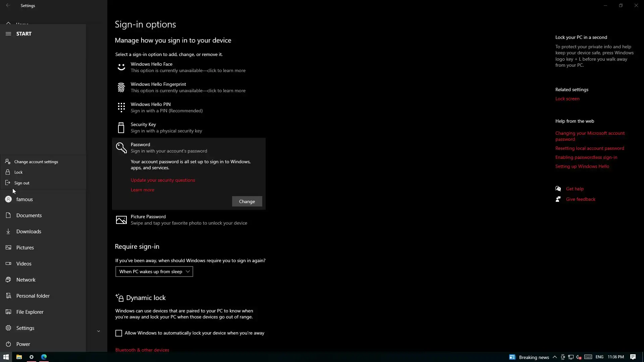This screenshot has height=362, width=644.
Task: Select the Picture Password image icon
Action: [121, 220]
